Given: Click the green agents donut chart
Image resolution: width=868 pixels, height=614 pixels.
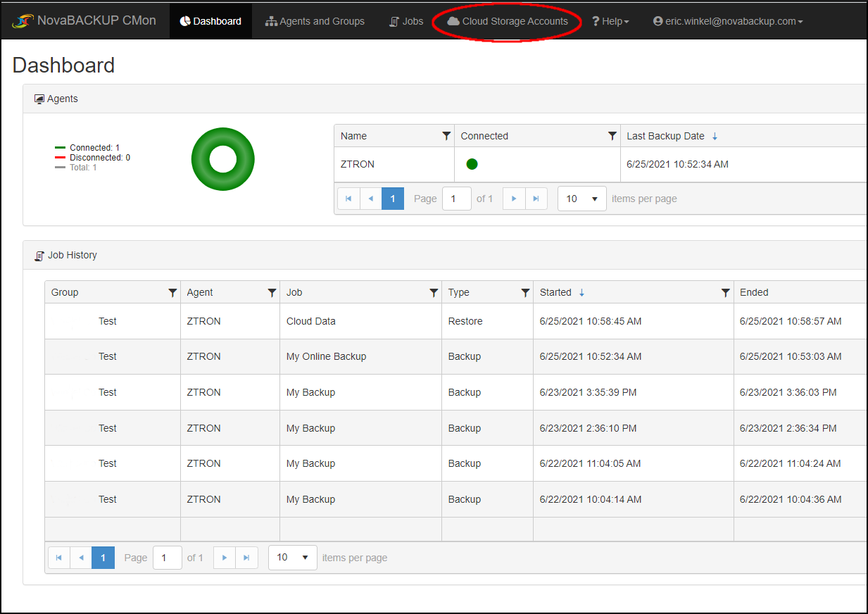Looking at the screenshot, I should click(x=223, y=159).
